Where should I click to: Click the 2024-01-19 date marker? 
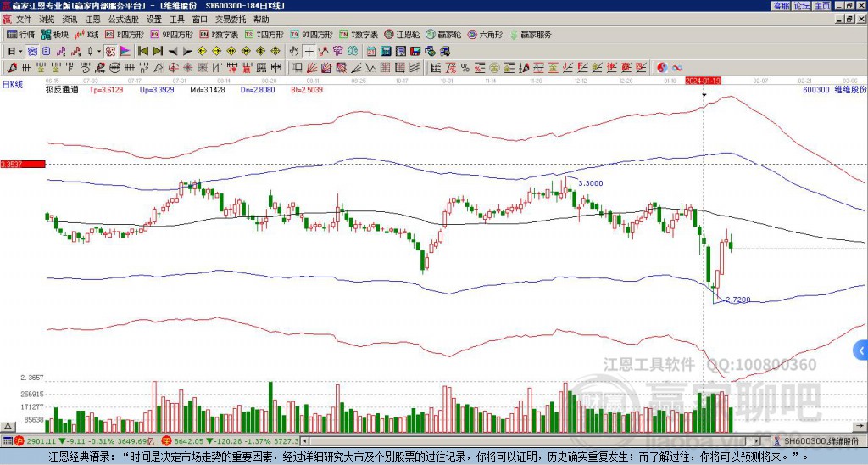(x=703, y=81)
